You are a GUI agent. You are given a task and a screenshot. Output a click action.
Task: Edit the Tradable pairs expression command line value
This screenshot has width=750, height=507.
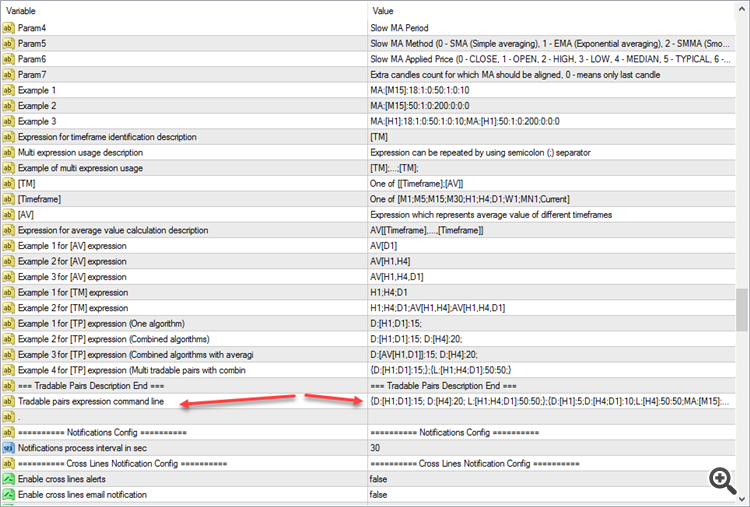(550, 401)
